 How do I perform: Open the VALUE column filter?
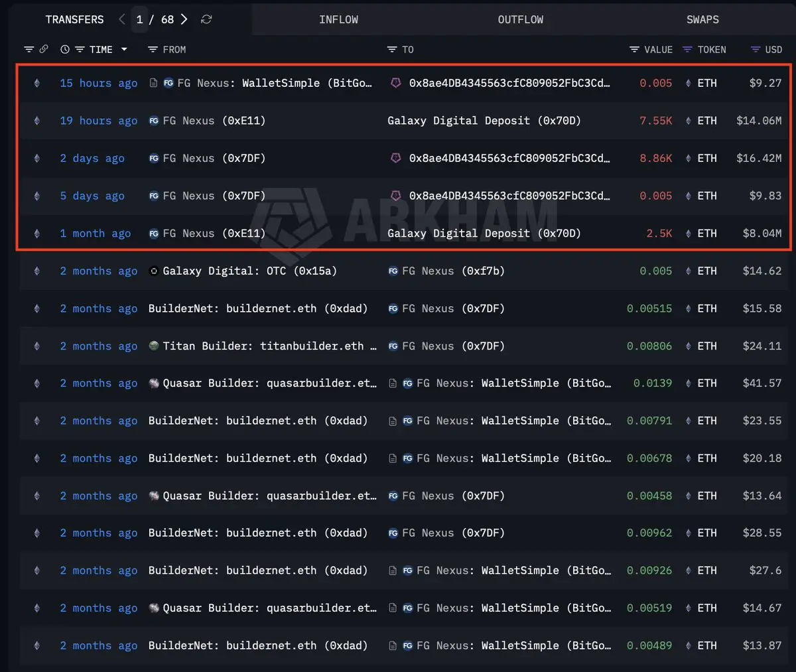(x=634, y=50)
